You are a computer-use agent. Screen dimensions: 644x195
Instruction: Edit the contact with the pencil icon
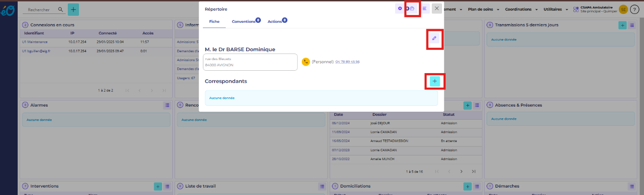click(x=435, y=39)
